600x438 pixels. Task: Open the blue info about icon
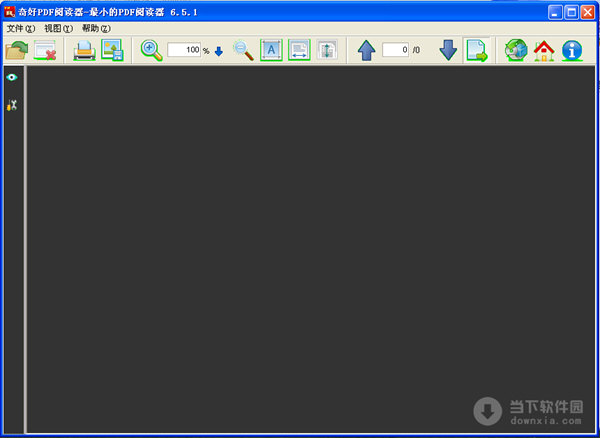572,50
